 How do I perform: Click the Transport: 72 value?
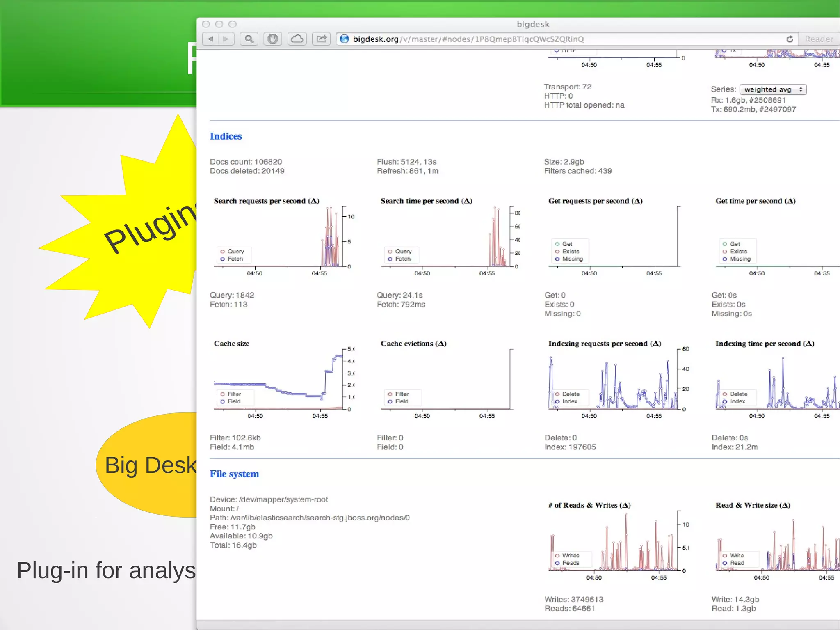[x=568, y=87]
